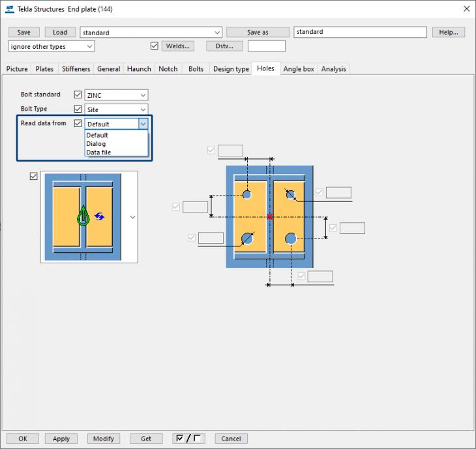Open the Welds settings

coord(178,46)
